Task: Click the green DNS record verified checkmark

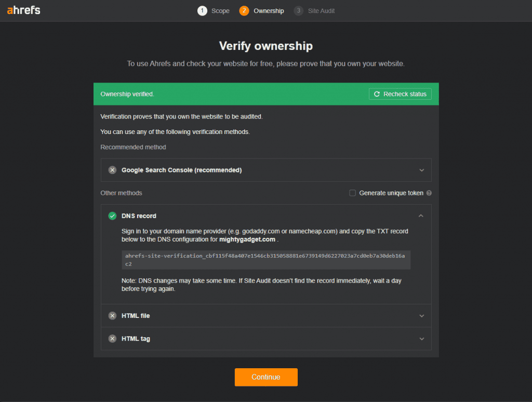Action: [x=112, y=216]
